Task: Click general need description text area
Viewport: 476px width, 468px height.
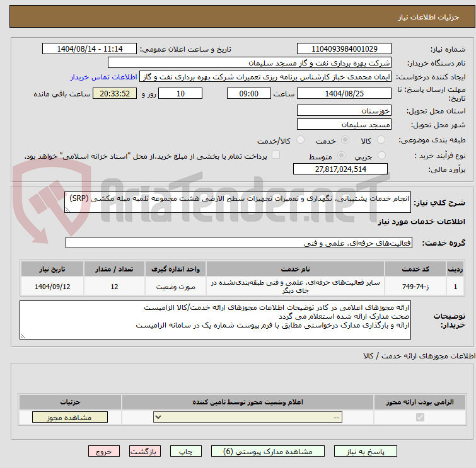Action: [238, 202]
